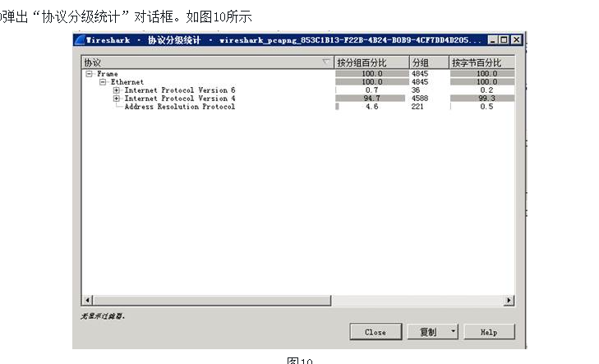Maximize the protocol hierarchy window

click(x=505, y=39)
